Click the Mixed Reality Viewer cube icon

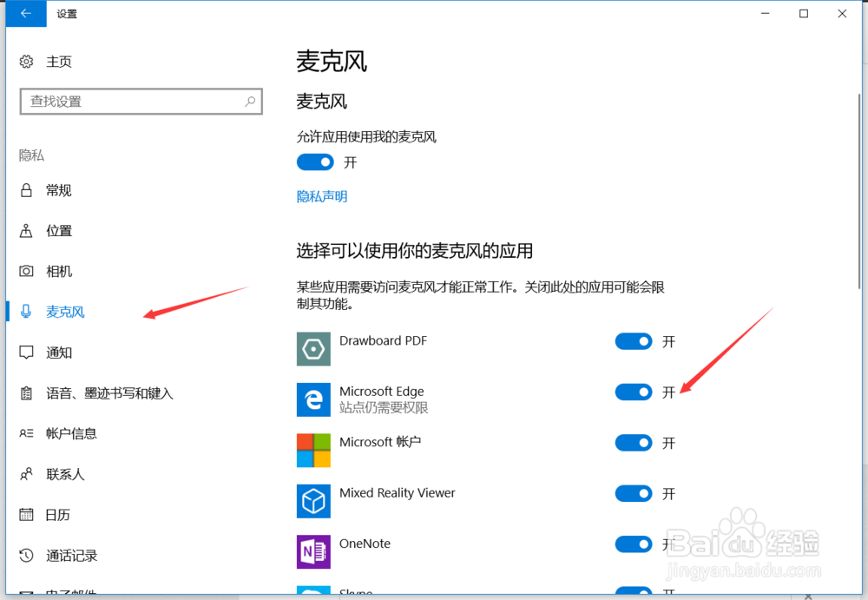pyautogui.click(x=313, y=501)
